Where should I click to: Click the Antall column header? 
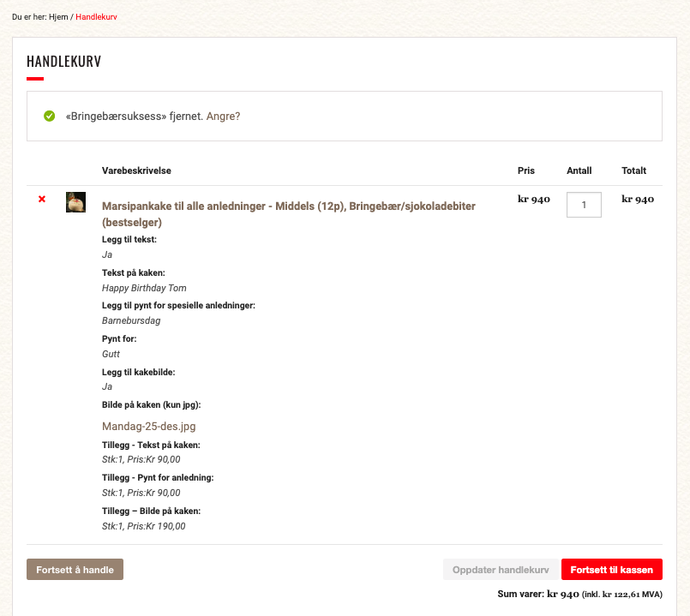[x=579, y=170]
